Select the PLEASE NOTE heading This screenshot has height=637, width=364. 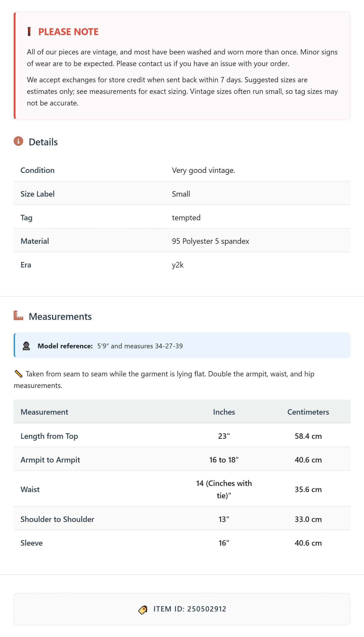[x=68, y=32]
